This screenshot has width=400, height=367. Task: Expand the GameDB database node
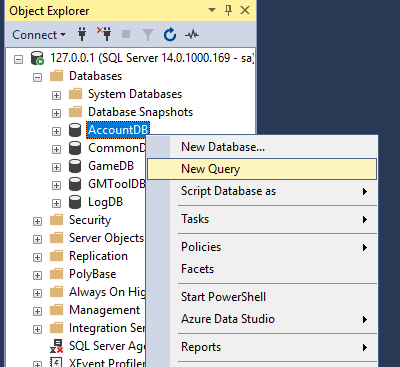(x=56, y=167)
